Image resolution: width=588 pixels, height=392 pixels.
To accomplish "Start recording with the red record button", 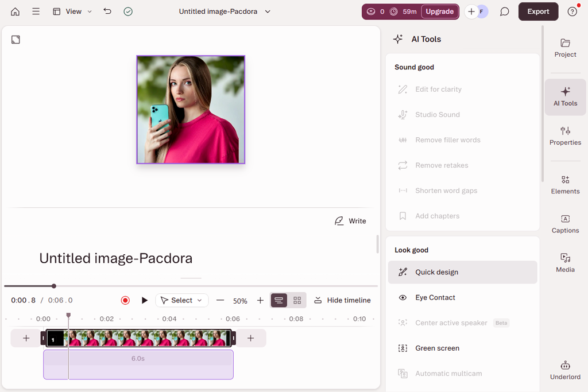I will click(x=125, y=300).
